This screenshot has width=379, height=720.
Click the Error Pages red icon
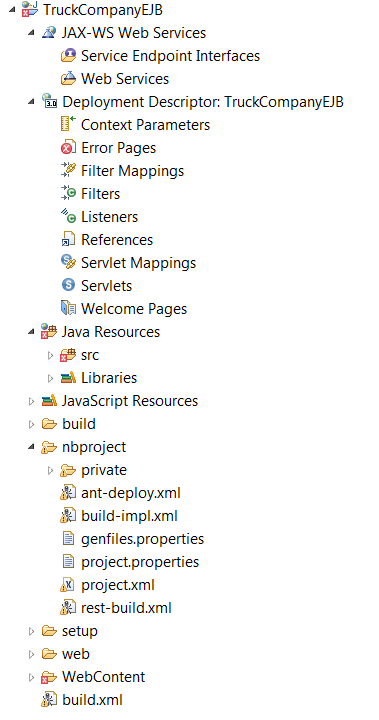(x=68, y=148)
